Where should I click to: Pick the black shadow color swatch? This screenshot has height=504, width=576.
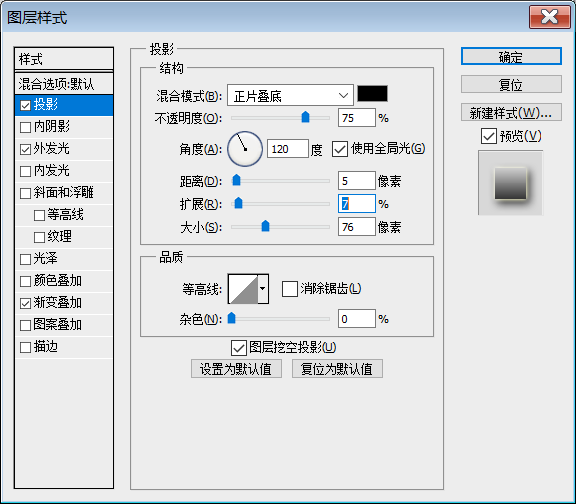coord(372,94)
